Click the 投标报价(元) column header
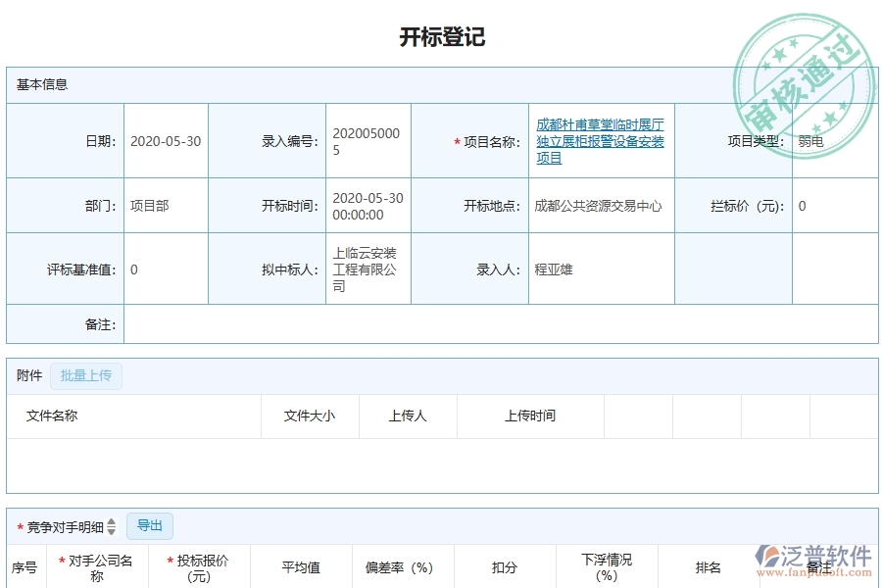 click(x=199, y=566)
